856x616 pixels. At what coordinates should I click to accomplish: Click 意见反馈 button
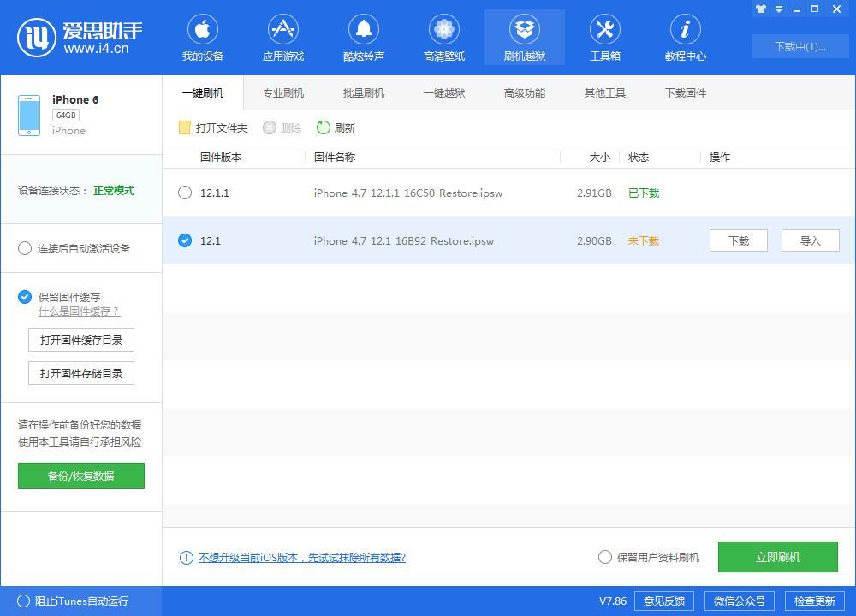664,601
